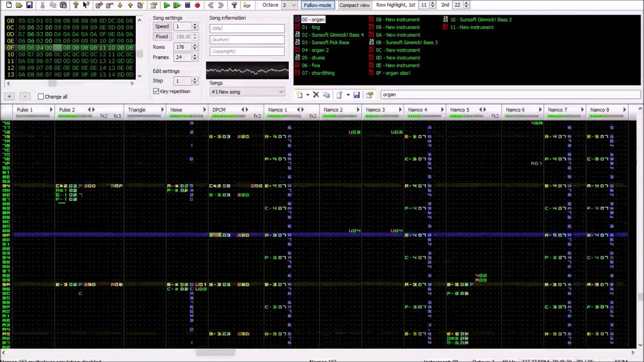Image resolution: width=644 pixels, height=362 pixels.
Task: Click the Speed button
Action: pyautogui.click(x=162, y=27)
